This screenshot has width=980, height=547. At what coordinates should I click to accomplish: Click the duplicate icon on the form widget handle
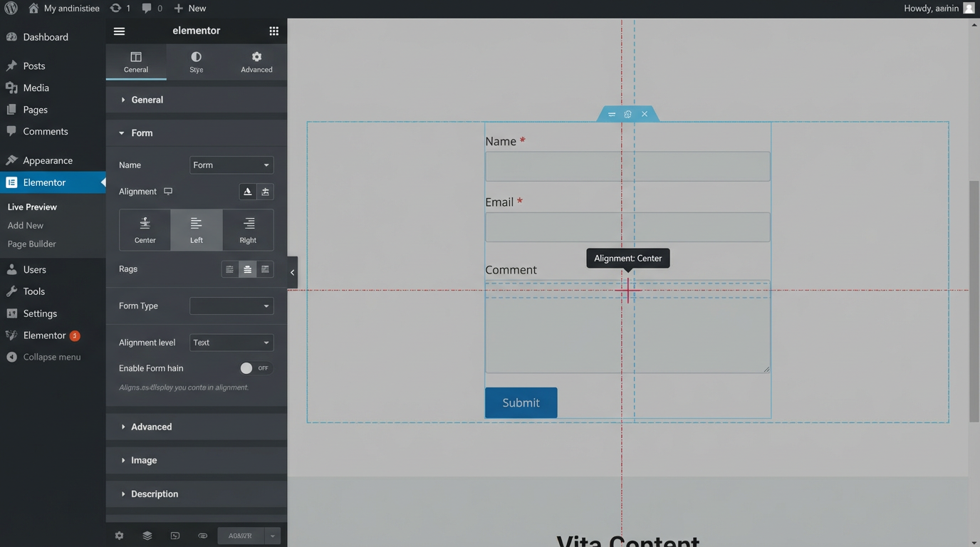[627, 114]
